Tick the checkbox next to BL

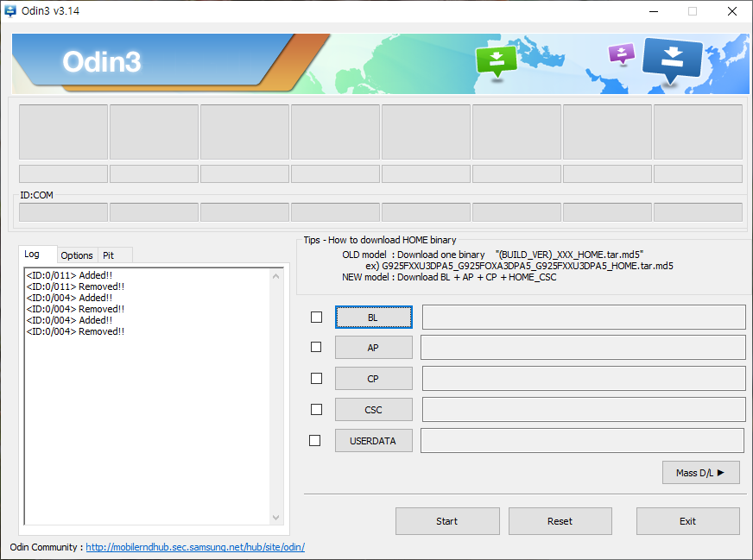coord(316,318)
